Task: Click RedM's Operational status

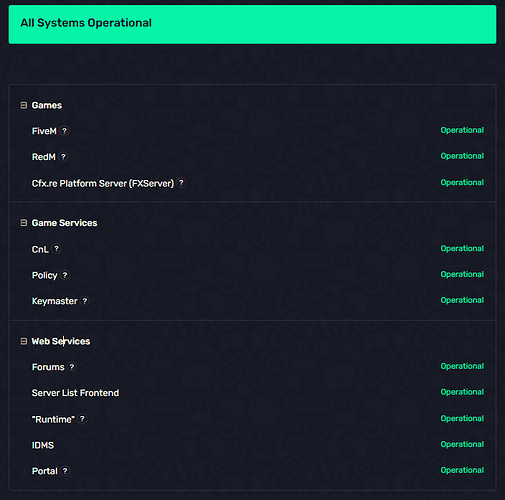Action: point(462,156)
